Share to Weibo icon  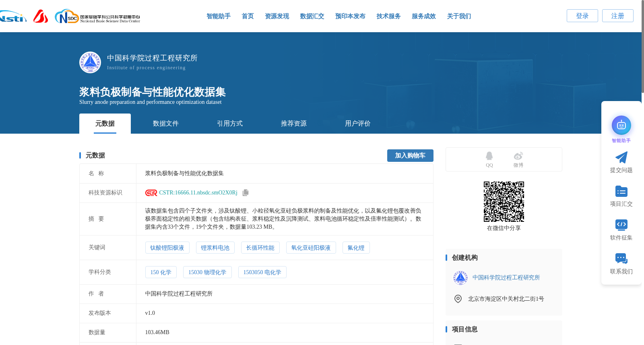pyautogui.click(x=518, y=156)
